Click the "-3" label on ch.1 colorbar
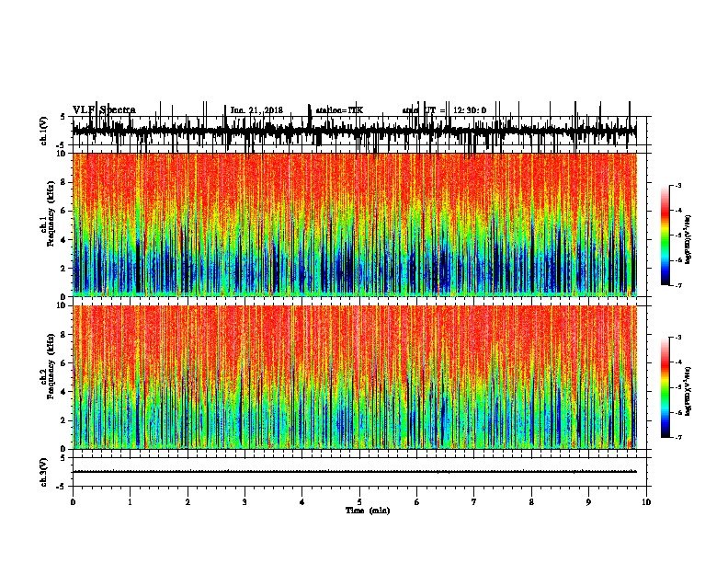Screen dimensions: 728x563 click(678, 185)
